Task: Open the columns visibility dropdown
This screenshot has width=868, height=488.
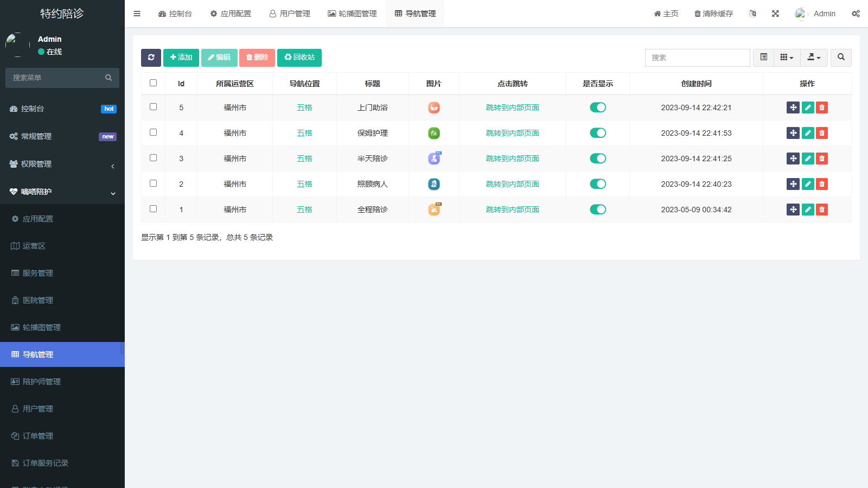Action: (787, 58)
